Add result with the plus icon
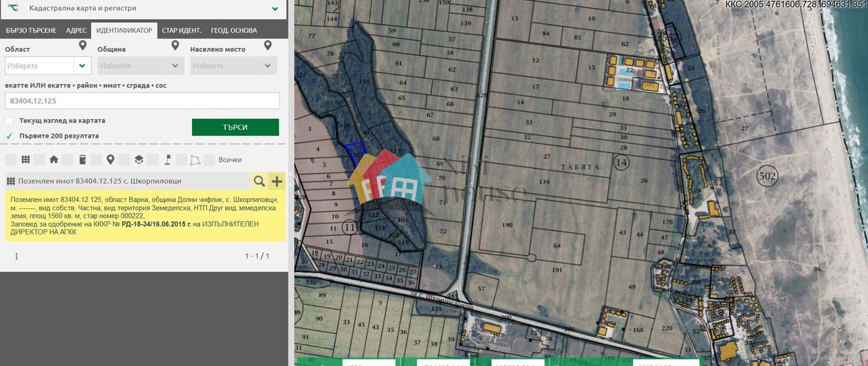The width and height of the screenshot is (868, 366). click(277, 181)
